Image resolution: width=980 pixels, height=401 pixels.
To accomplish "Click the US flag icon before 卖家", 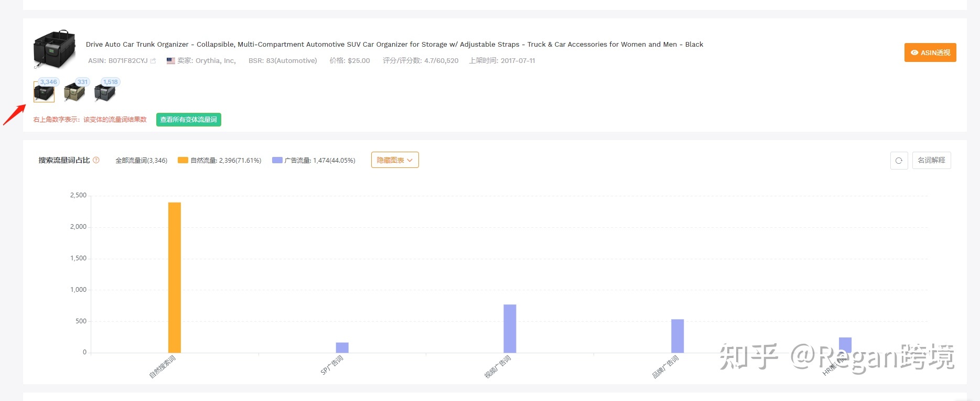I will tap(171, 61).
